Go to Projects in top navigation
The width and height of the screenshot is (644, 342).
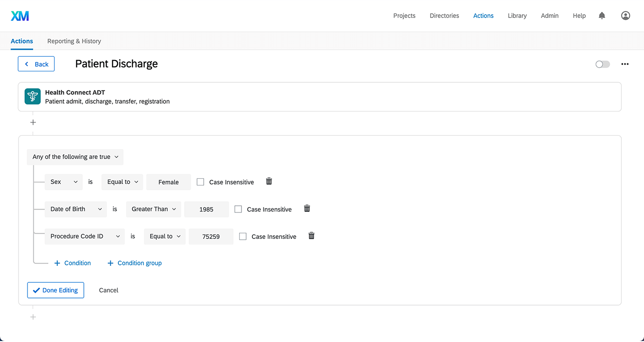pyautogui.click(x=404, y=16)
